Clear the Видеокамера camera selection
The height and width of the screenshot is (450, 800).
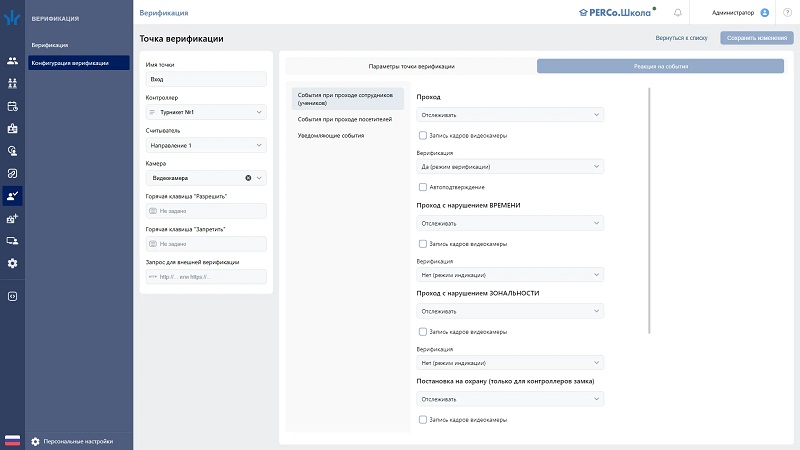(248, 178)
